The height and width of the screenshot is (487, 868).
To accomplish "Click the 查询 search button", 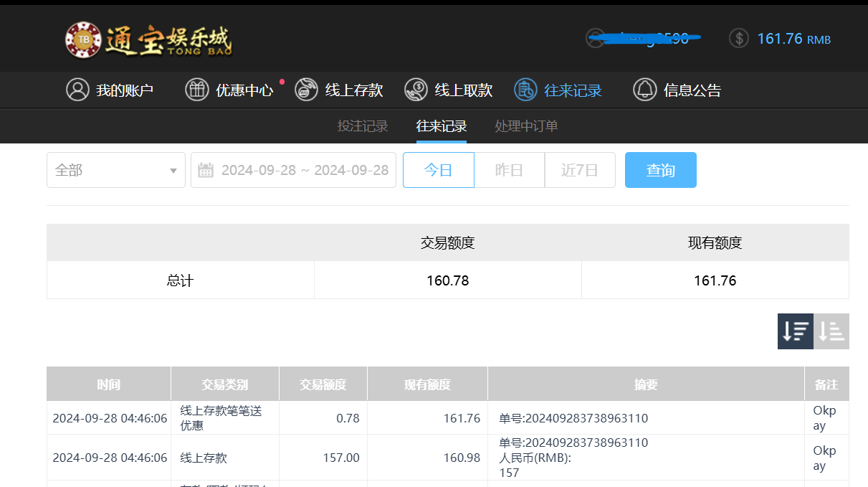I will pos(660,170).
